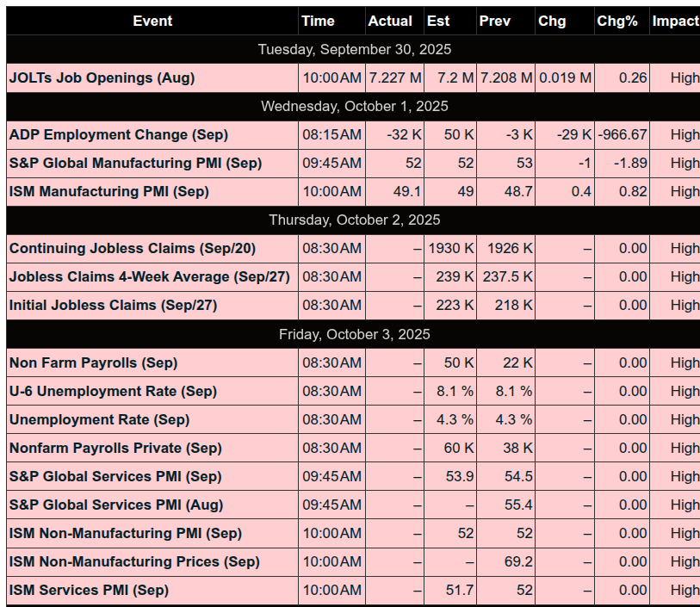Click S&P Global Manufacturing PMI (Sep) event
The height and width of the screenshot is (607, 700).
click(135, 164)
